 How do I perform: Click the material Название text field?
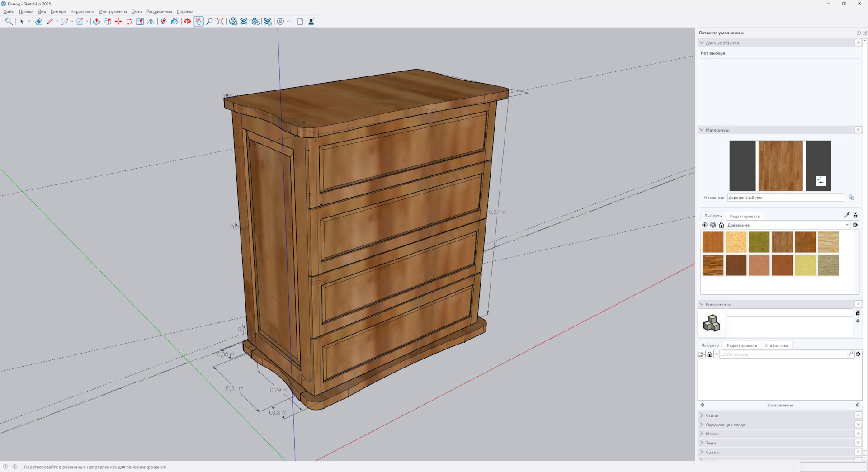click(x=785, y=198)
